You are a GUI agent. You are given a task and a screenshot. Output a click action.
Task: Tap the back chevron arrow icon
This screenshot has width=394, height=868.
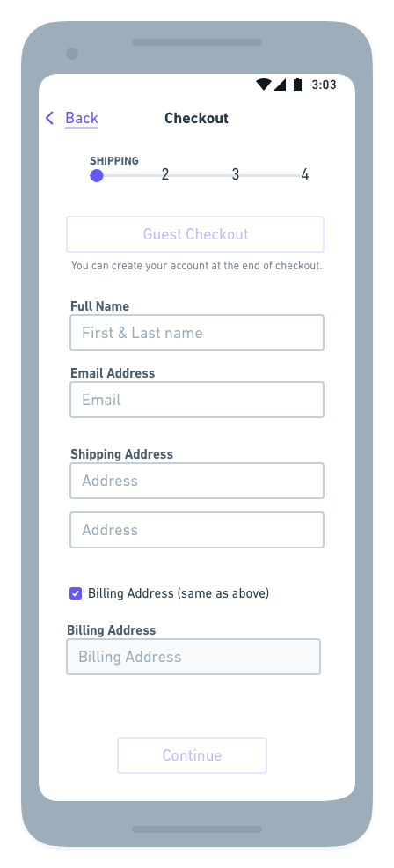coord(50,118)
